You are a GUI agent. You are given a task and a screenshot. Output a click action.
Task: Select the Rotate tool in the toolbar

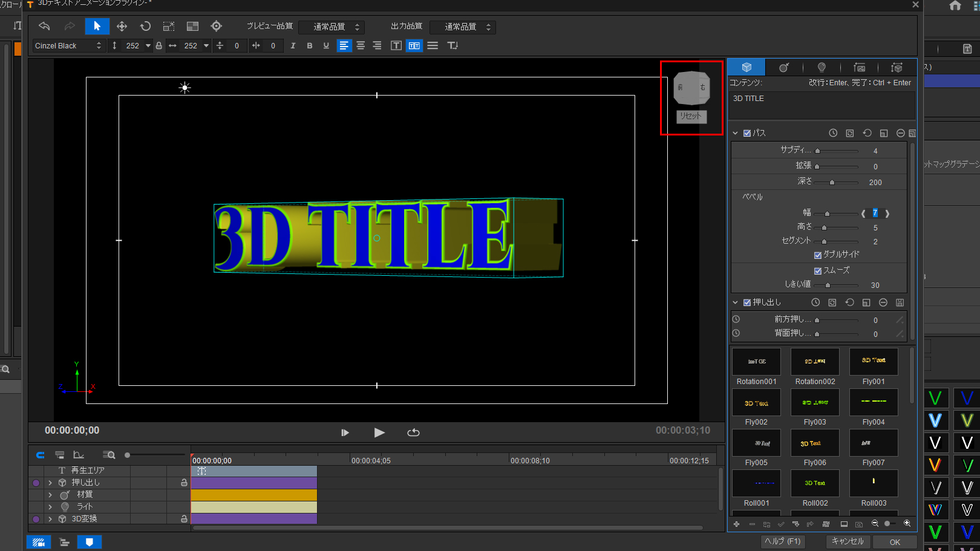pyautogui.click(x=145, y=26)
